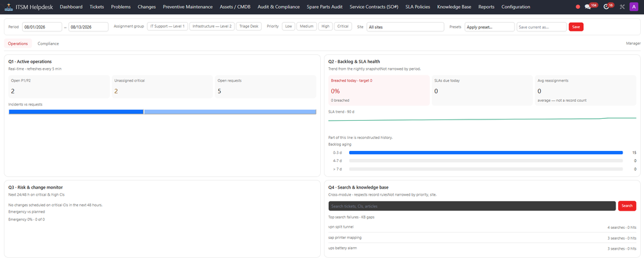Open the Apply preset dropdown
Viewport: 644px width, 266px height.
[x=489, y=26]
